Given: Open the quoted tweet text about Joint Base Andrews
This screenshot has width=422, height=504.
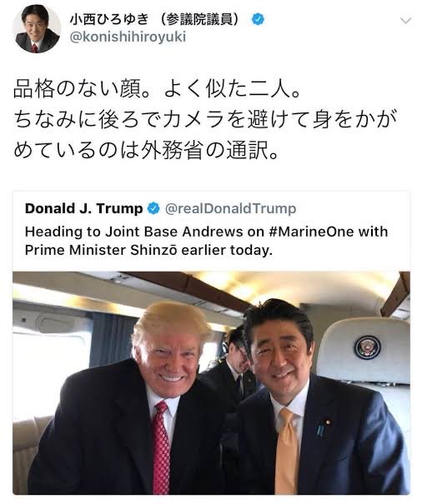Looking at the screenshot, I should click(x=206, y=241).
